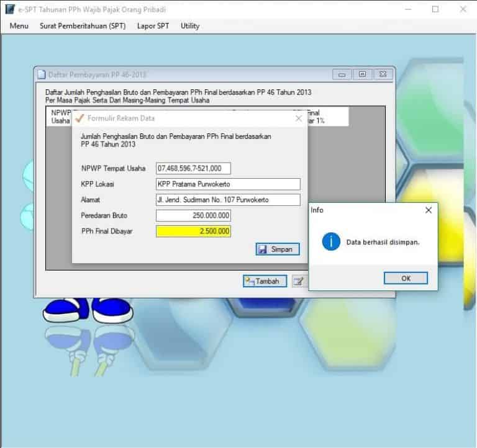Open the Lapor SPT menu
The height and width of the screenshot is (448, 477).
[153, 26]
